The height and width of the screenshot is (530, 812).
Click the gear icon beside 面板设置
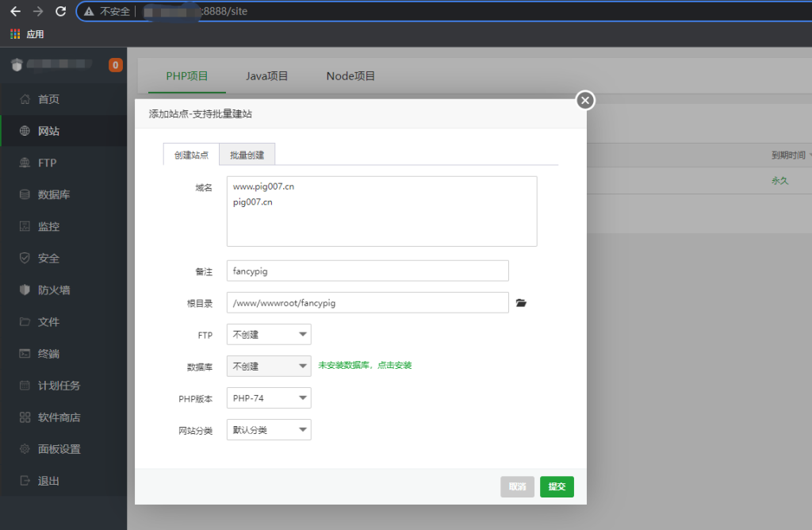(25, 448)
